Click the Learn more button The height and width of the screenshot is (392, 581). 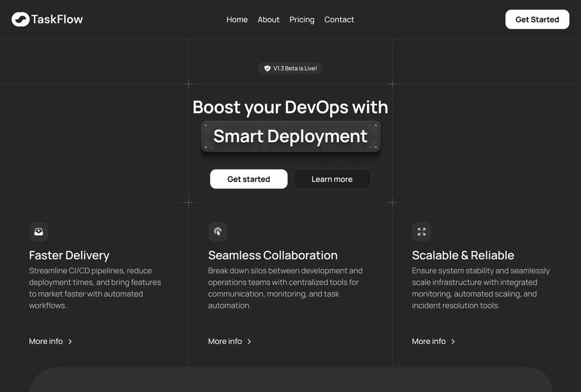coord(332,179)
